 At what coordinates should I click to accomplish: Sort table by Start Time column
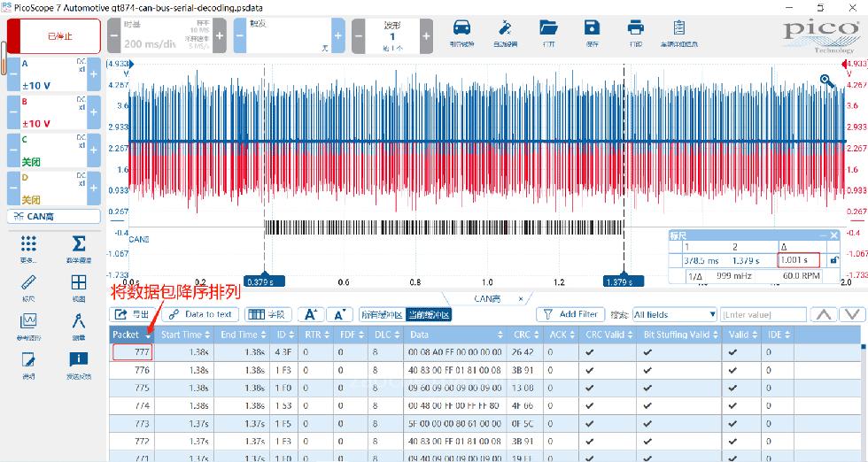tap(185, 335)
